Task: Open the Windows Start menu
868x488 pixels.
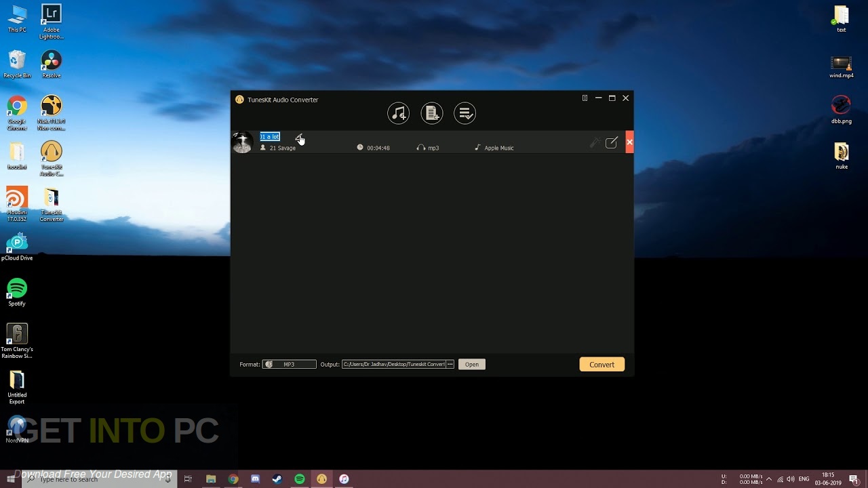Action: (x=11, y=479)
